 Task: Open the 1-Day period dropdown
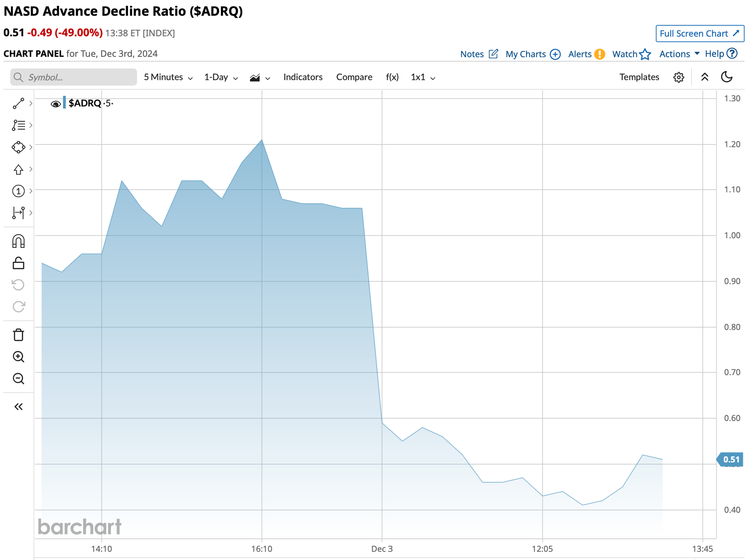(x=221, y=77)
